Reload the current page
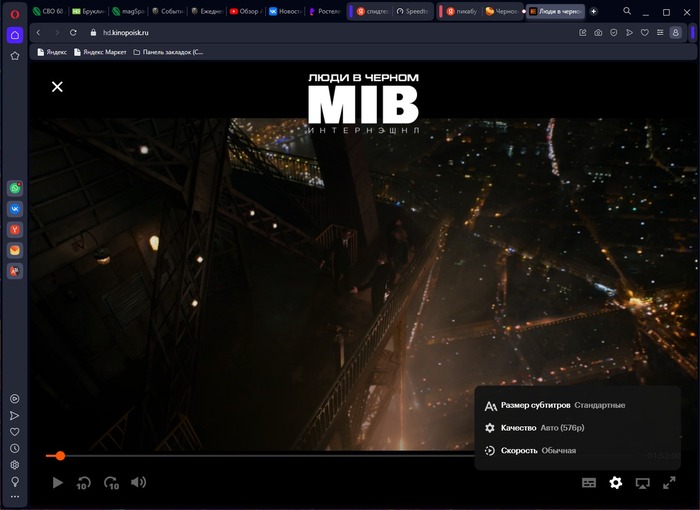 click(74, 33)
